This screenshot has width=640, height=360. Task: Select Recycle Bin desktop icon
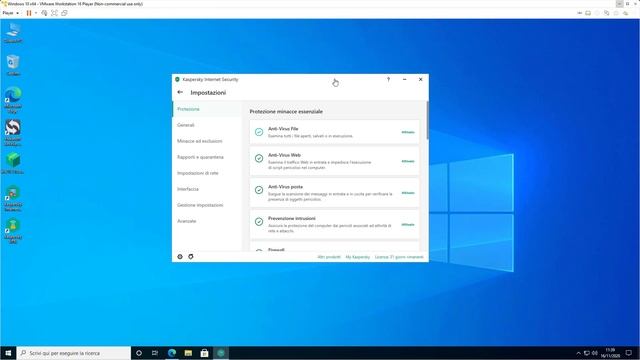click(13, 65)
